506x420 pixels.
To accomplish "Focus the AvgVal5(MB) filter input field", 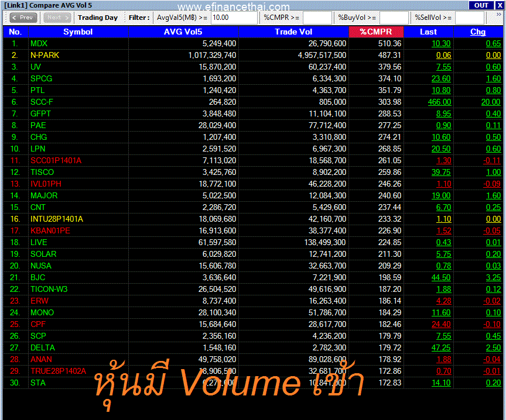I will tap(234, 18).
